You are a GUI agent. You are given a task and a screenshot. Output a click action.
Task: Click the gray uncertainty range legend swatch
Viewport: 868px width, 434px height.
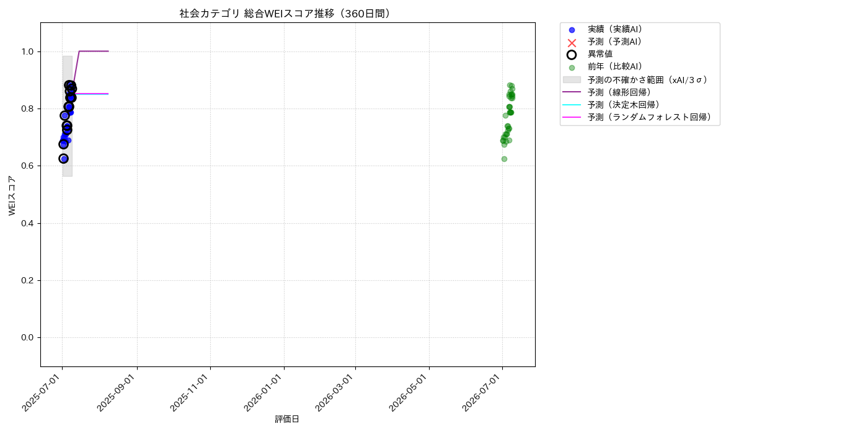(572, 79)
